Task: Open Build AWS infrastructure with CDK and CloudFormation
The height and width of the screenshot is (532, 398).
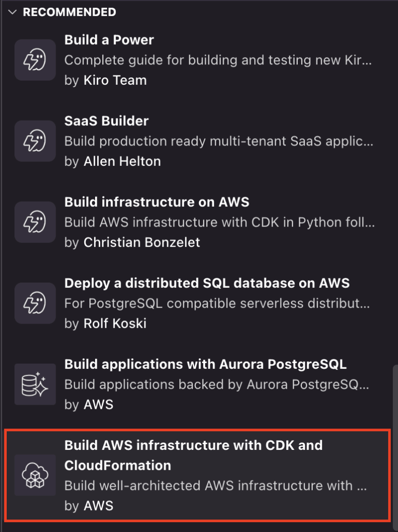Action: (x=193, y=455)
